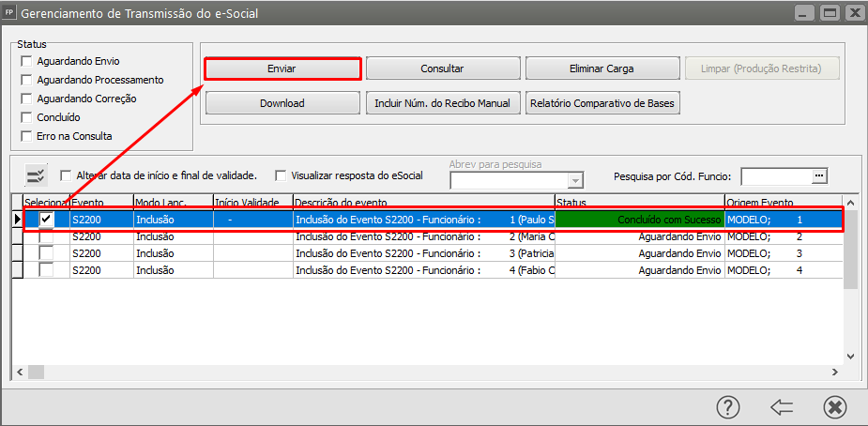Click Pesquisa por Cód. Funcio input field
The height and width of the screenshot is (426, 868).
[x=777, y=176]
